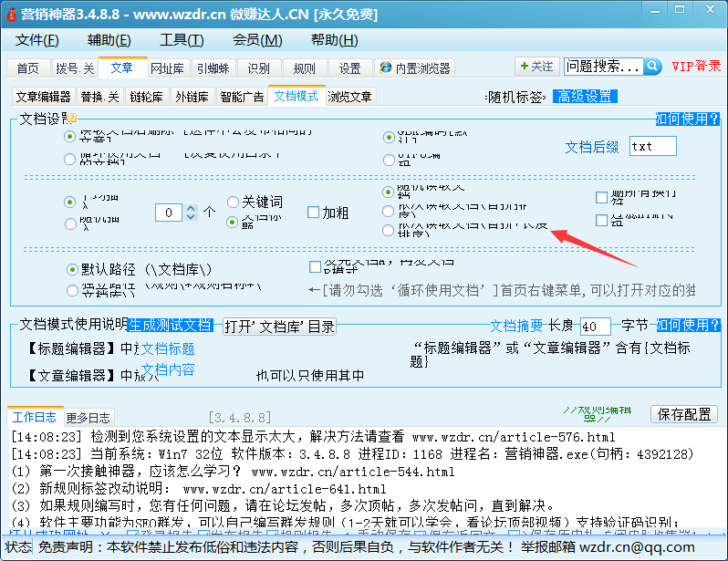Screen dimensions: 728x561
Task: Enable the 加粗 checkbox
Action: 314,213
